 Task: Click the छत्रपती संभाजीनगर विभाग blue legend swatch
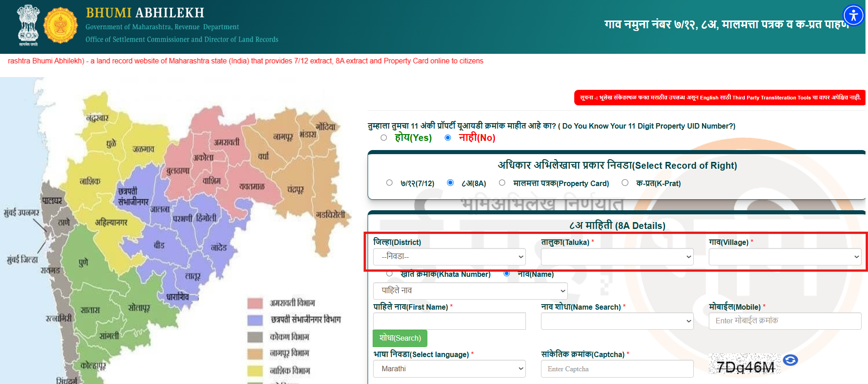[255, 320]
